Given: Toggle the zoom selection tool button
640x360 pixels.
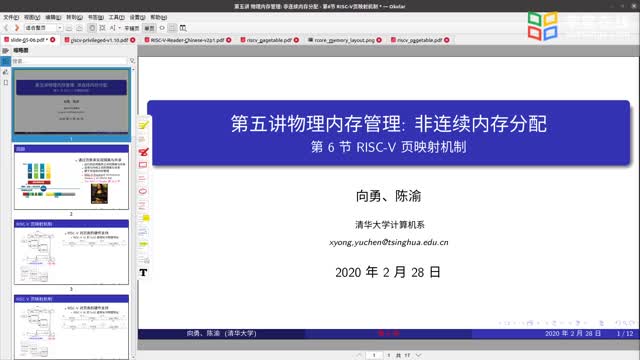Looking at the screenshot, I should [102, 28].
